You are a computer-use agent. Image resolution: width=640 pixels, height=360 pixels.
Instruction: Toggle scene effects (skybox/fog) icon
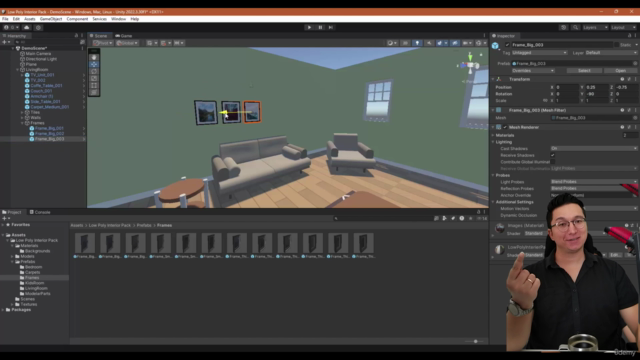point(441,43)
